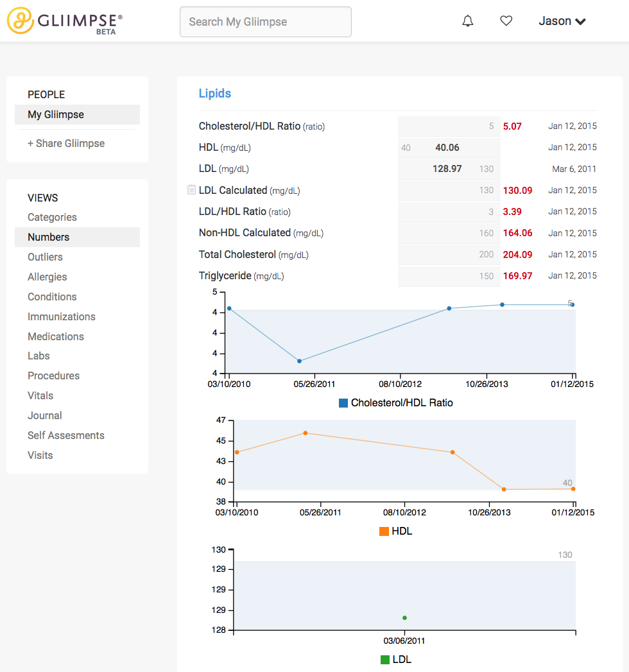Viewport: 629px width, 672px height.
Task: Select the HDL (mg/dL) row label
Action: coord(225,148)
